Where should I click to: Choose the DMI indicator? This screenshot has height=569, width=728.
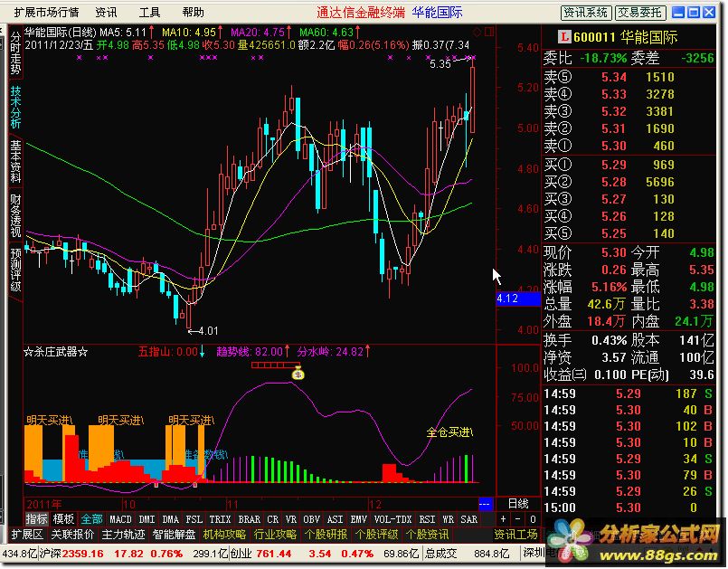click(x=147, y=519)
